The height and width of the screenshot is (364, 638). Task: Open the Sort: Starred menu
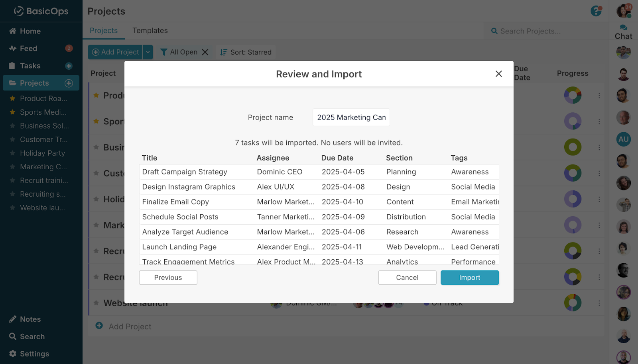[246, 52]
